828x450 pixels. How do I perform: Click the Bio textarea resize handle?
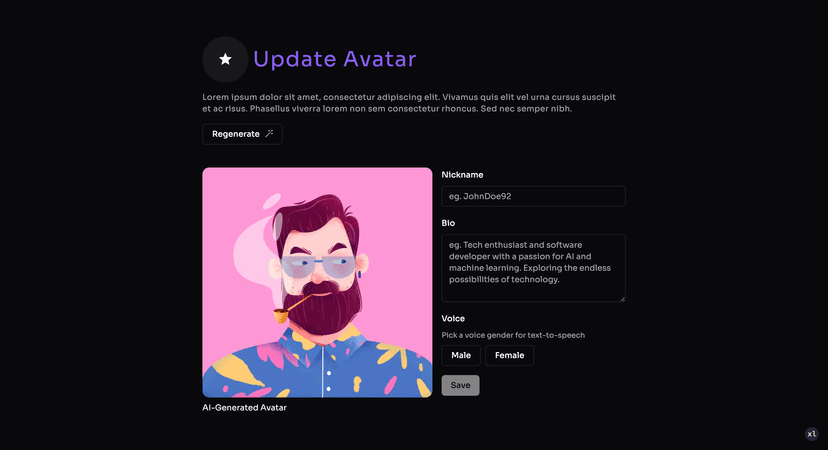point(623,299)
